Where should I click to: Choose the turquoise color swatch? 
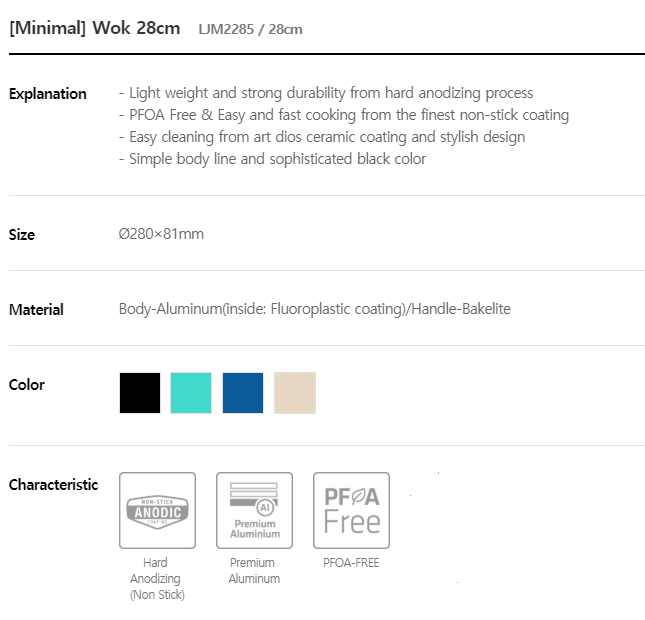[x=191, y=393]
